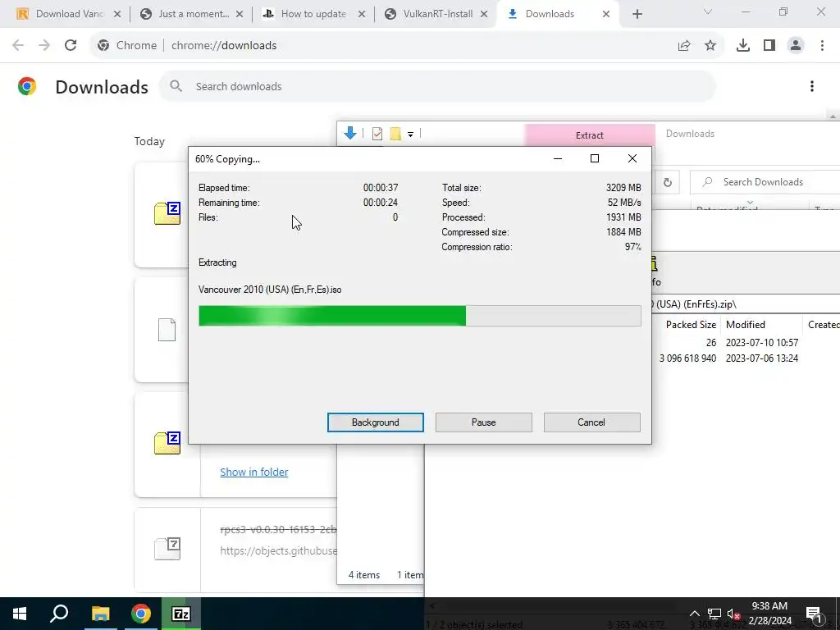840x630 pixels.
Task: Click 7-Zip archive path field
Action: [746, 304]
